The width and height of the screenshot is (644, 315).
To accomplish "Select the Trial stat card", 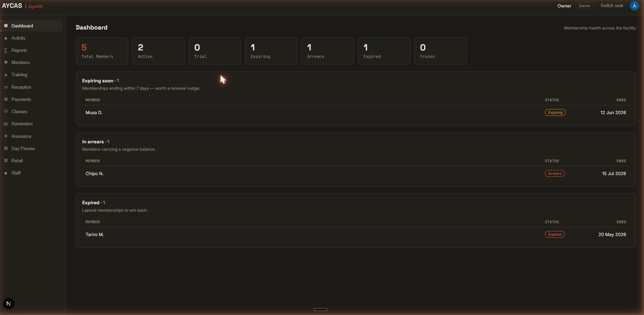I will coord(215,51).
